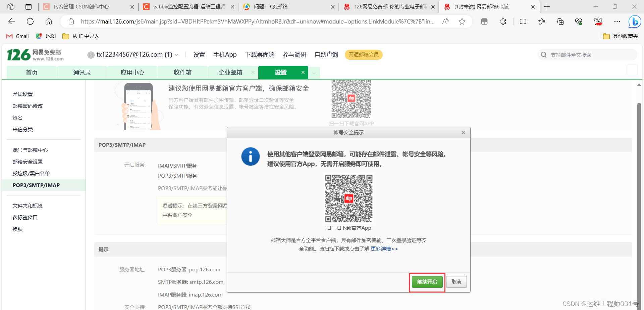Screen dimensions: 644x310
Task: Open 更多详情>> link in dialog
Action: 384,249
